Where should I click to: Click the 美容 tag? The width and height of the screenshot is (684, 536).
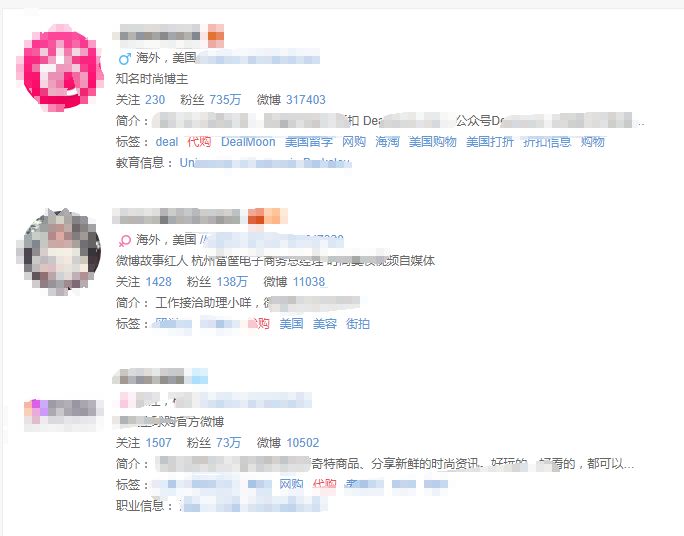point(325,324)
